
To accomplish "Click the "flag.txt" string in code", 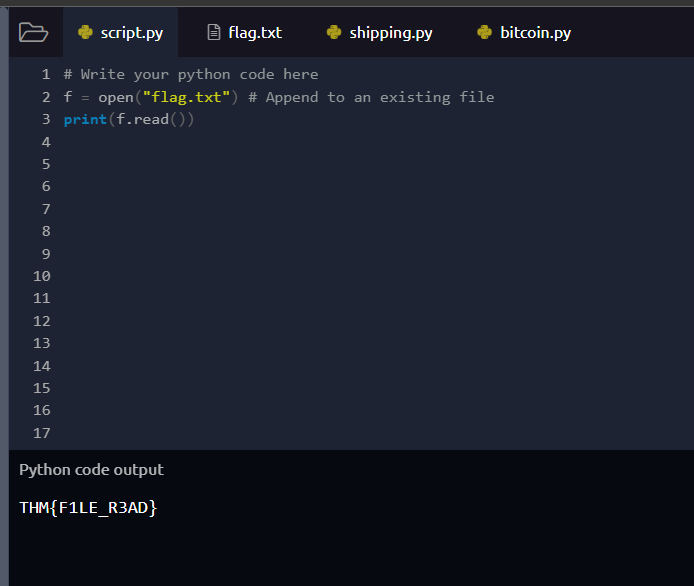I will (186, 97).
